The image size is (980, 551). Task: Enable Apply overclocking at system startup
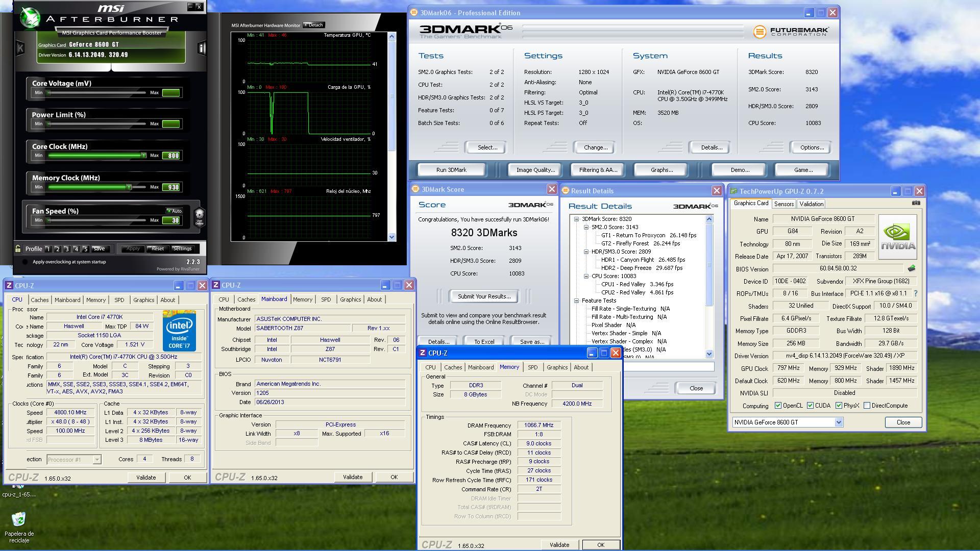[x=26, y=262]
